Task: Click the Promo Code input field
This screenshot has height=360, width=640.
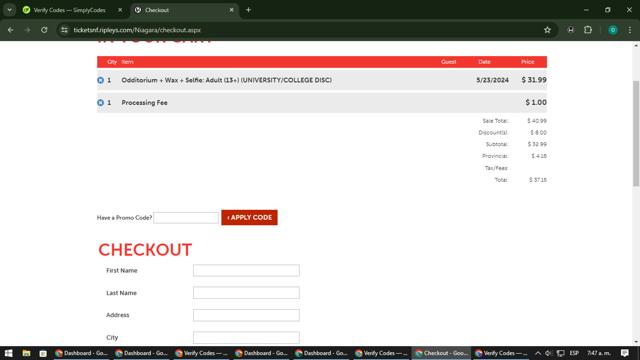Action: [186, 218]
